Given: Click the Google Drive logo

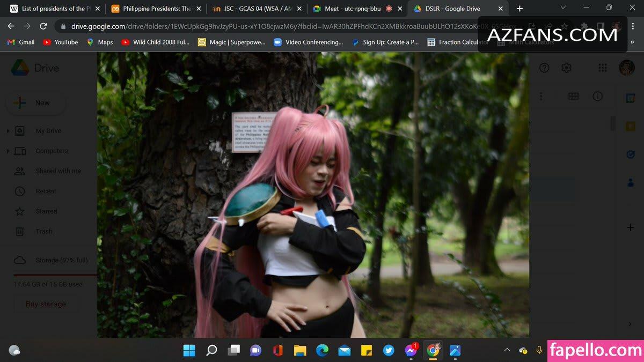Looking at the screenshot, I should pyautogui.click(x=35, y=68).
